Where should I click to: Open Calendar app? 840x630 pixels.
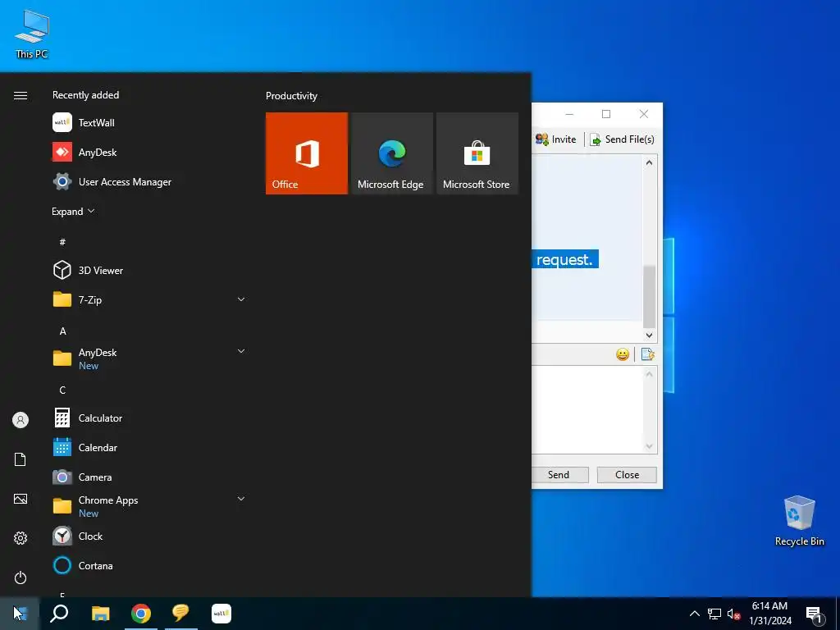150,447
